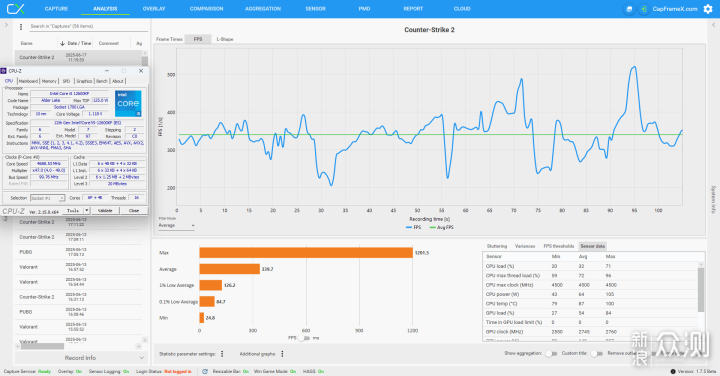The width and height of the screenshot is (720, 376).
Task: Switch to the COMPARISON tab
Action: 207,9
